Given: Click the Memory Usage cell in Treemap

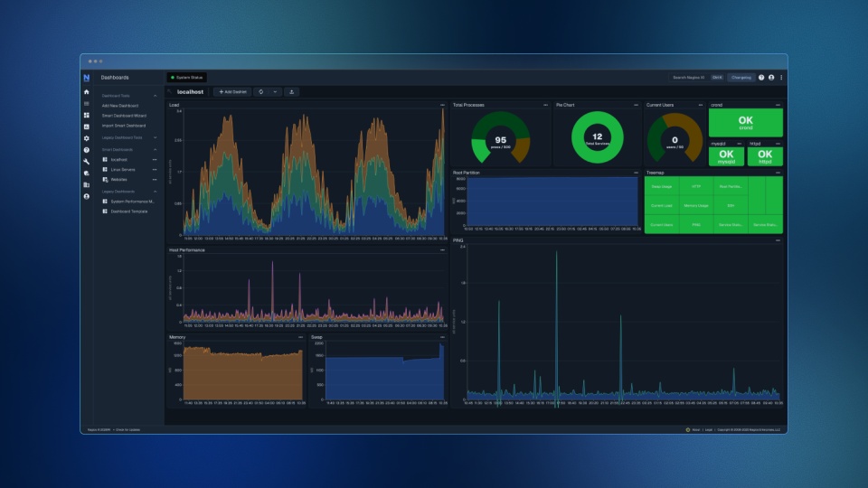Looking at the screenshot, I should 696,206.
